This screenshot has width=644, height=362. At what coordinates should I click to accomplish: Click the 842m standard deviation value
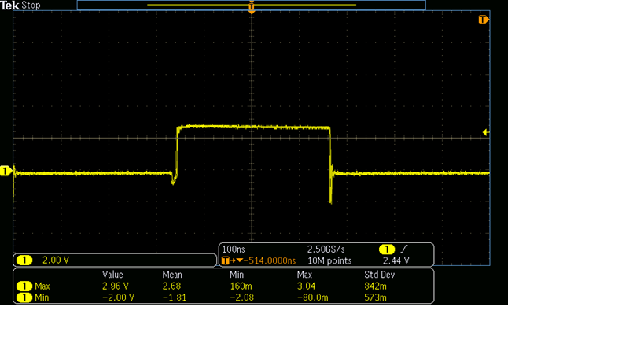(375, 286)
